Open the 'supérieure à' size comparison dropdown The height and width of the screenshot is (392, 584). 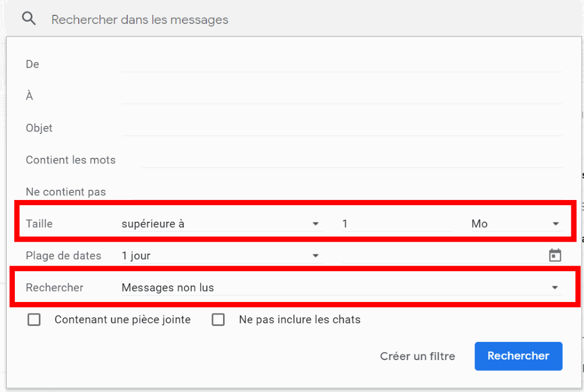tap(222, 223)
